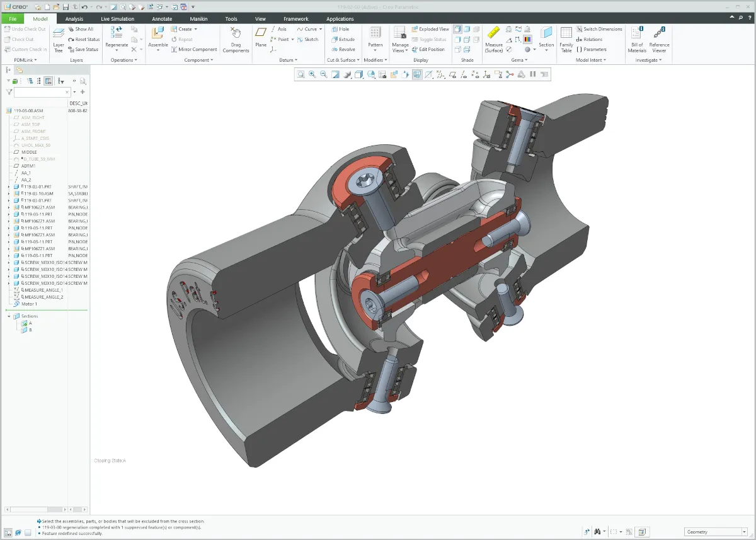The height and width of the screenshot is (540, 756).
Task: Click the Edit Position button
Action: 428,49
